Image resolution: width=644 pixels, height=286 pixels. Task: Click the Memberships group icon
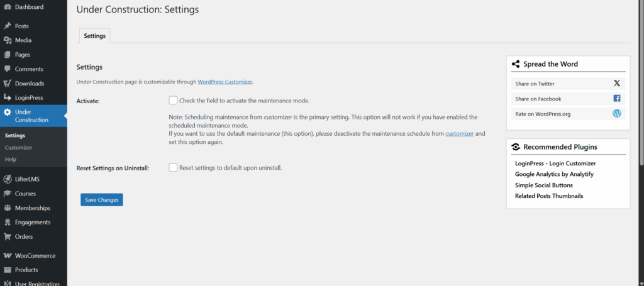coord(8,208)
